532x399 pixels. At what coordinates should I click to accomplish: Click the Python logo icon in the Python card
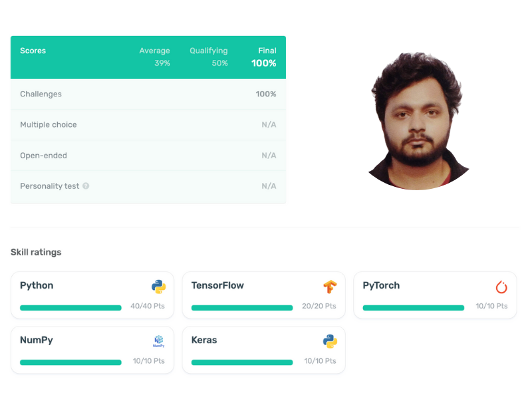coord(158,287)
